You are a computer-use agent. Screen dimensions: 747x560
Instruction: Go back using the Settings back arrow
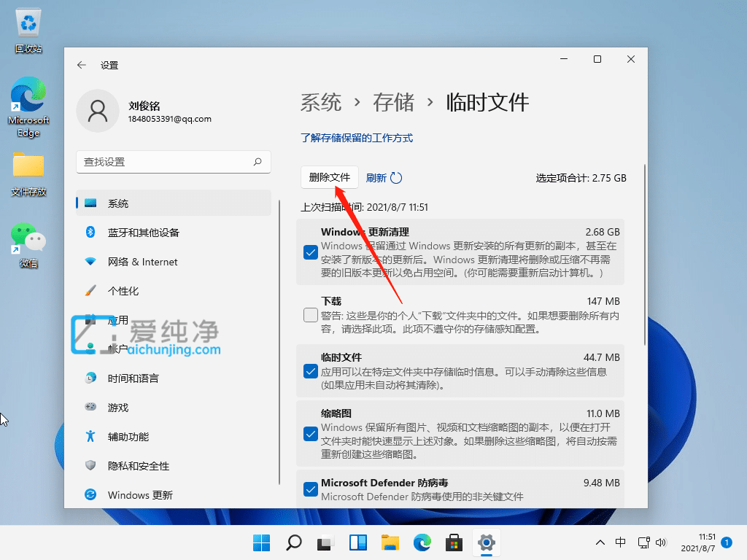coord(82,65)
